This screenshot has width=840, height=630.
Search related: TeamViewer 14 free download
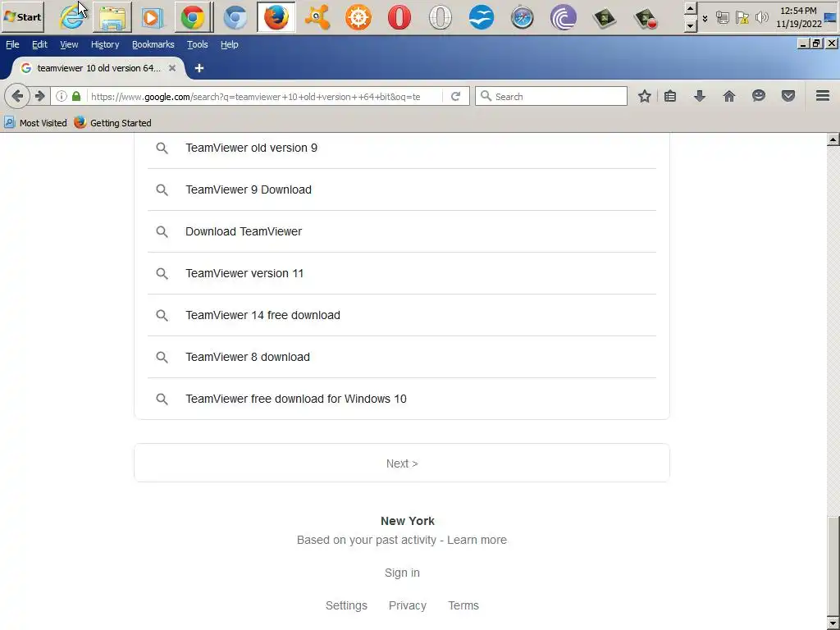tap(402, 315)
